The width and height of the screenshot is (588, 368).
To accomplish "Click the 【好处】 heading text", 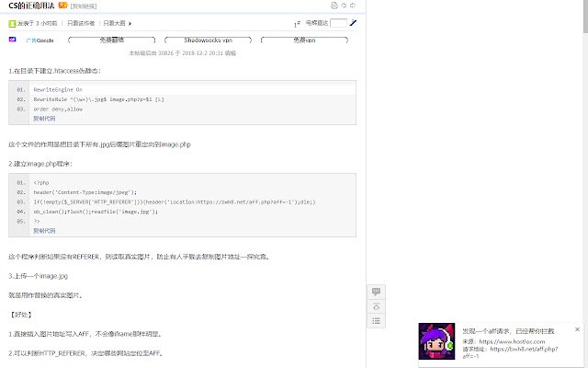I will (20, 315).
